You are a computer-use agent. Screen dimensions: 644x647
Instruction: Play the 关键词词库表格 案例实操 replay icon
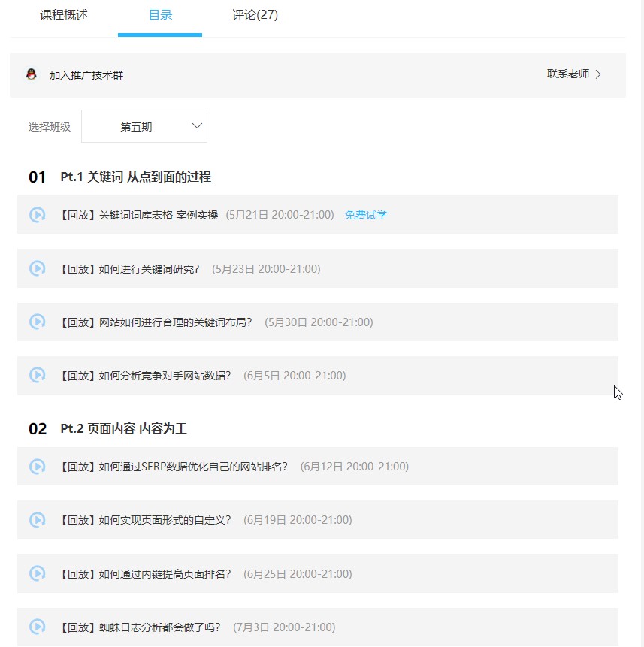tap(37, 215)
